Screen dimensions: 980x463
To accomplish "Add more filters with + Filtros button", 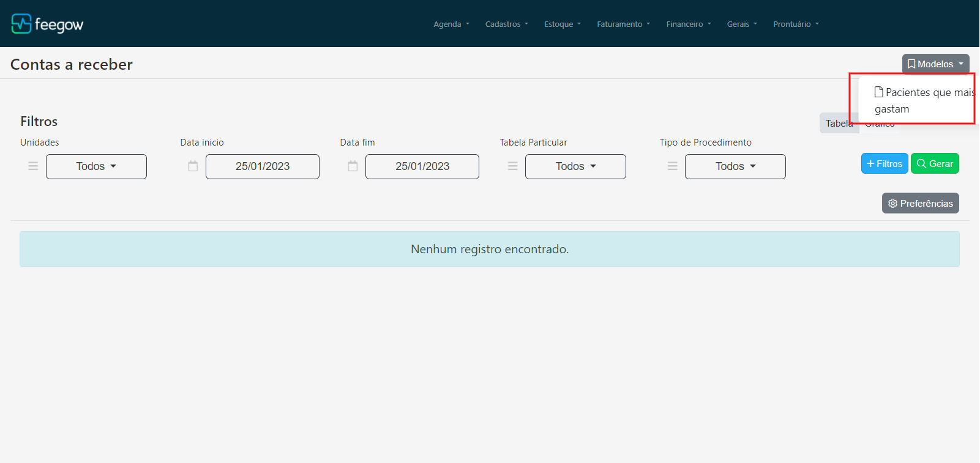I will [x=885, y=163].
